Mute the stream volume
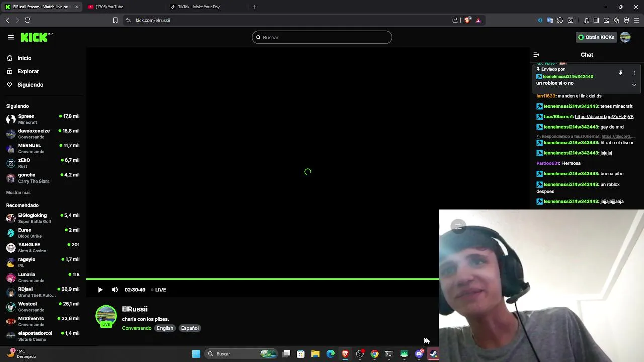644x362 pixels. click(115, 290)
